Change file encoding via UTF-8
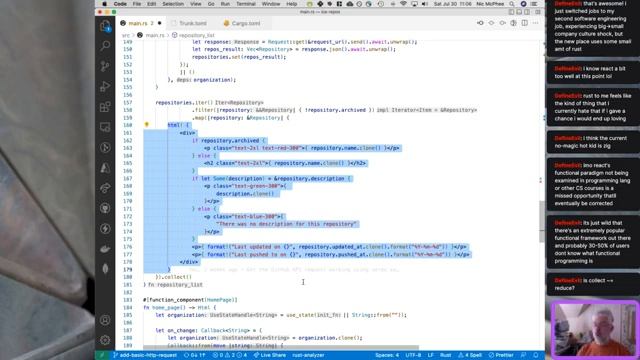The image size is (640, 360). 413,355
